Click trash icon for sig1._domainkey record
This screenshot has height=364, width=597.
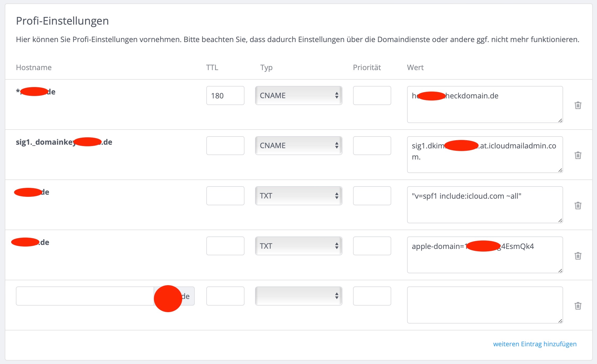coord(578,155)
